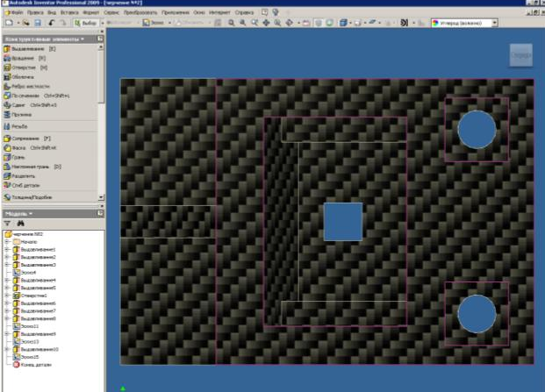This screenshot has height=392, width=545.
Task: Select the Сопряжение (Fillet) tool
Action: pyautogui.click(x=27, y=139)
